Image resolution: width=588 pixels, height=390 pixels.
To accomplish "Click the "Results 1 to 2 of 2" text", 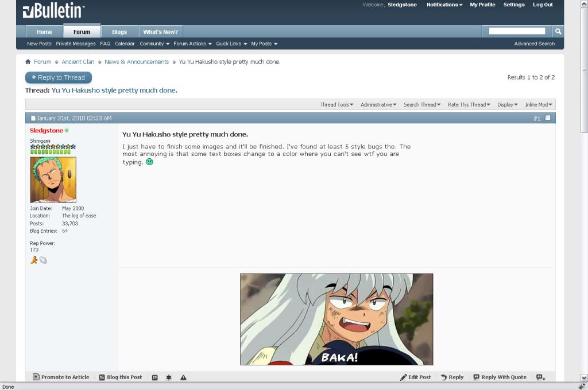I will coord(531,77).
